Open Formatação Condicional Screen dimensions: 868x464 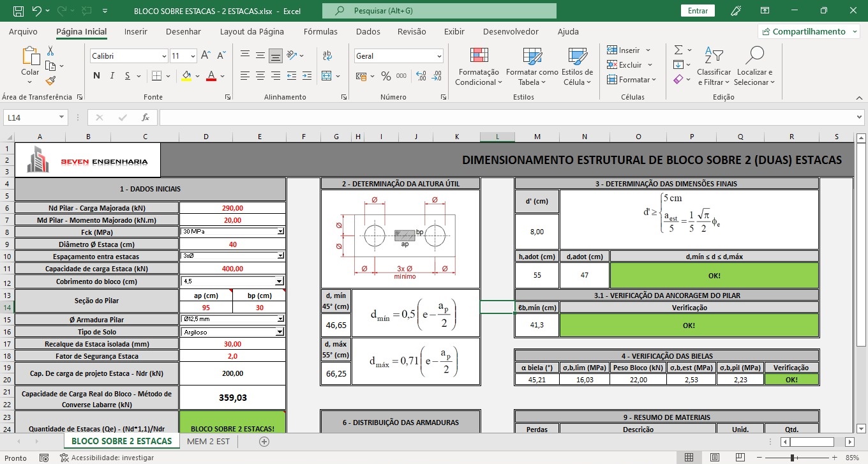478,67
